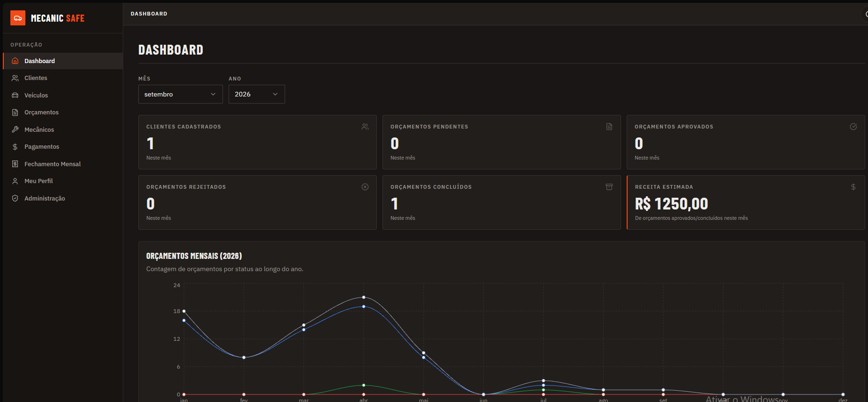The height and width of the screenshot is (402, 868).
Task: Click users icon on Clientes Cadastrados card
Action: 365,127
